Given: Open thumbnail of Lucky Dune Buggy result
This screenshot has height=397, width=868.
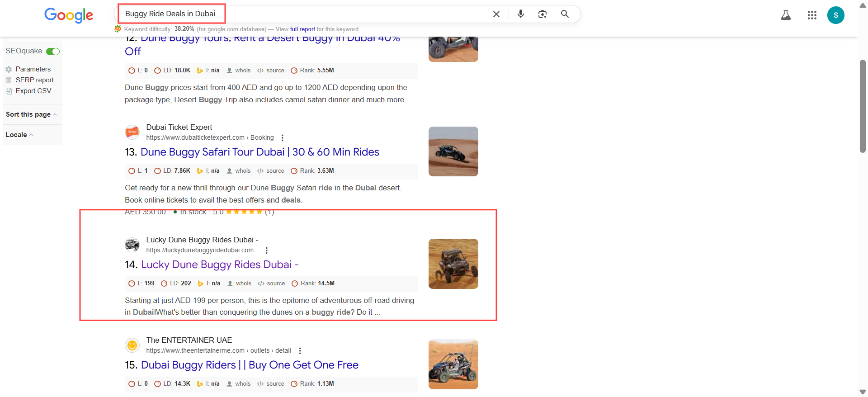Looking at the screenshot, I should [453, 264].
